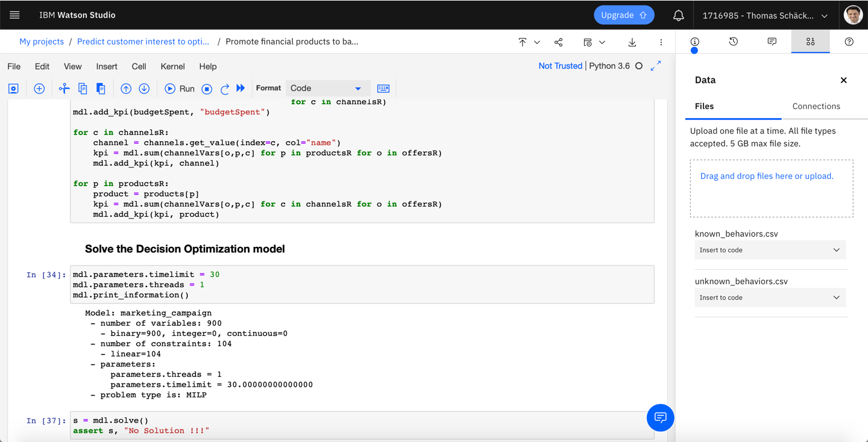Switch to the Connections tab
The image size is (868, 442).
point(817,106)
